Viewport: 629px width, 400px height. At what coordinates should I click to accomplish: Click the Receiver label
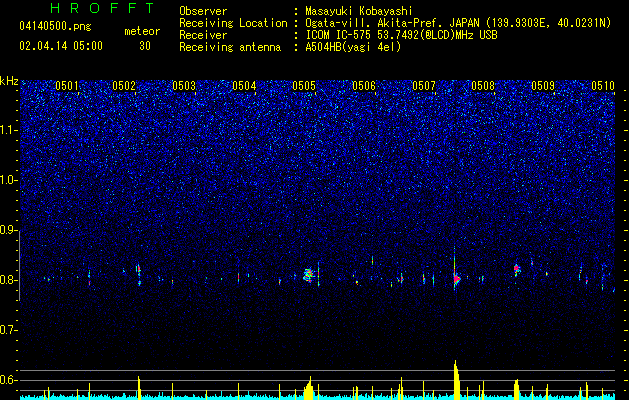pos(203,35)
